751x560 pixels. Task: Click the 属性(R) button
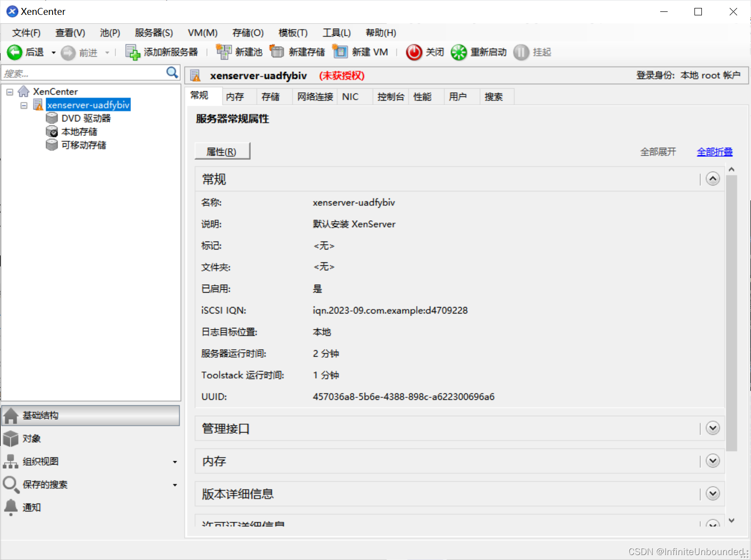(222, 151)
